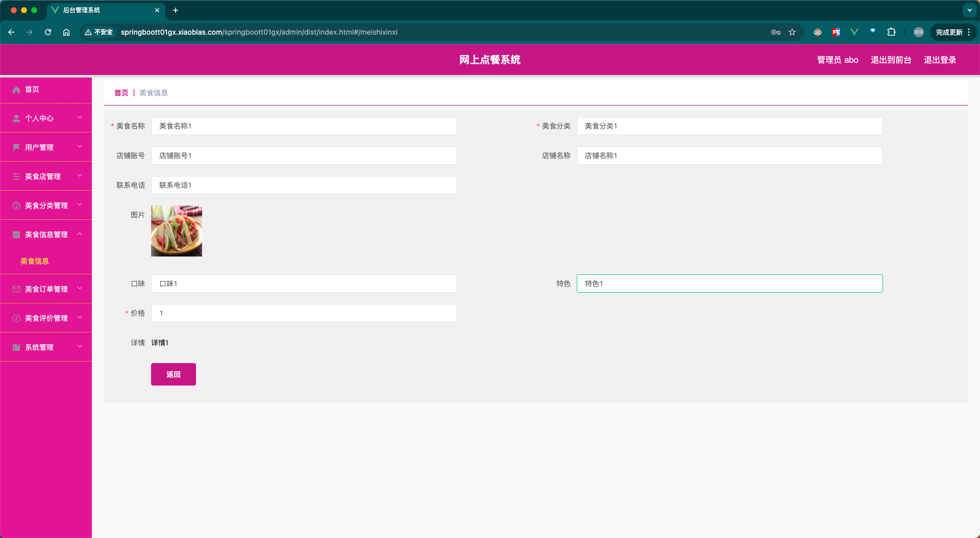
Task: Open a new browser tab
Action: pyautogui.click(x=176, y=10)
